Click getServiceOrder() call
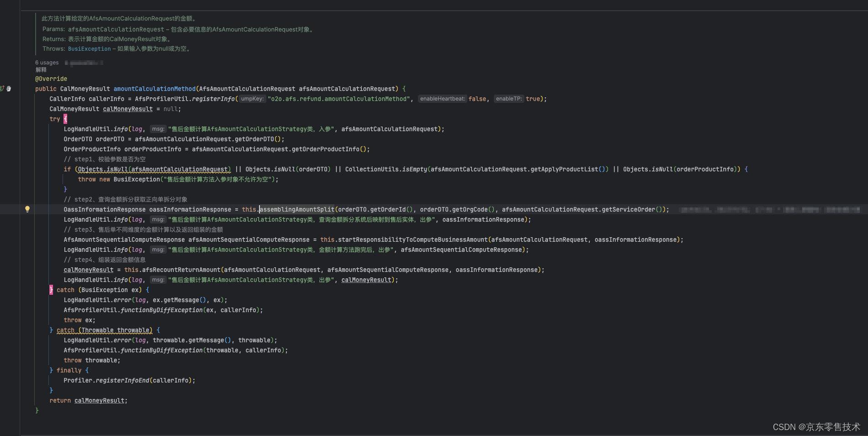Screen dimensions: 868x436 click(633, 209)
